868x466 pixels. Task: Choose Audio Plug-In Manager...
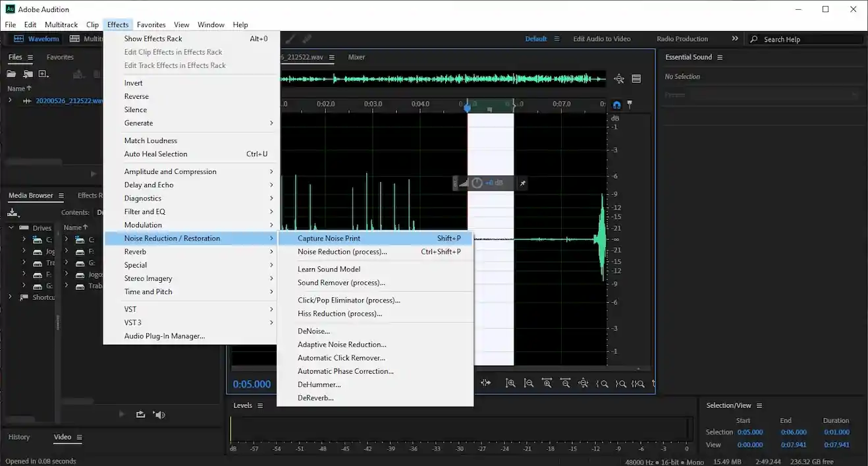[190, 336]
